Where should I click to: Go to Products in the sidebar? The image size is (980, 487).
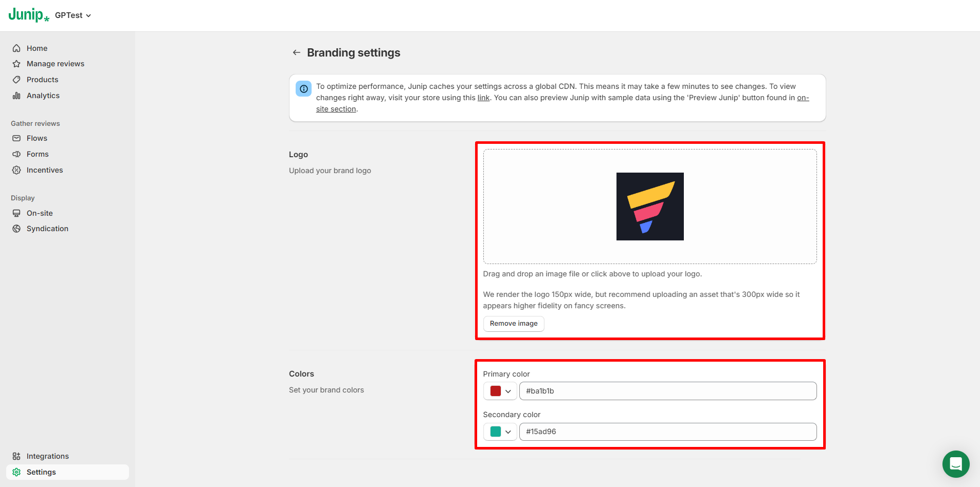42,80
